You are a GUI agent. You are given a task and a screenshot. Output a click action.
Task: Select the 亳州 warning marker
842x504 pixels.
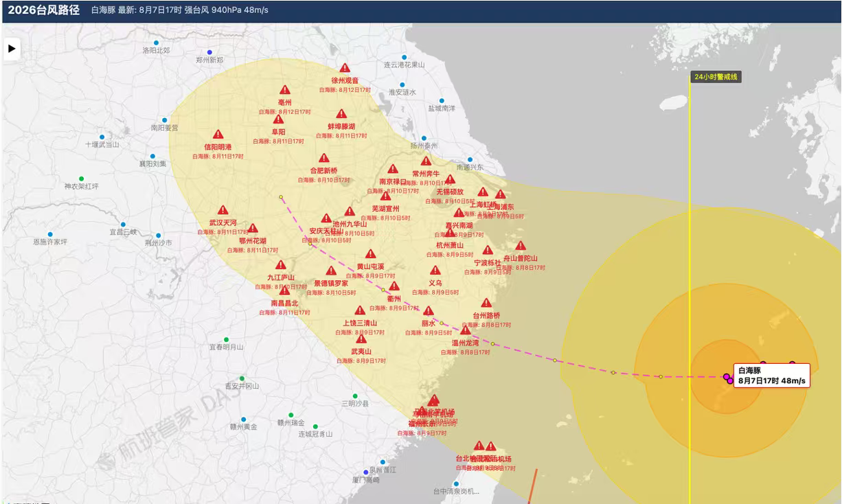pyautogui.click(x=285, y=90)
